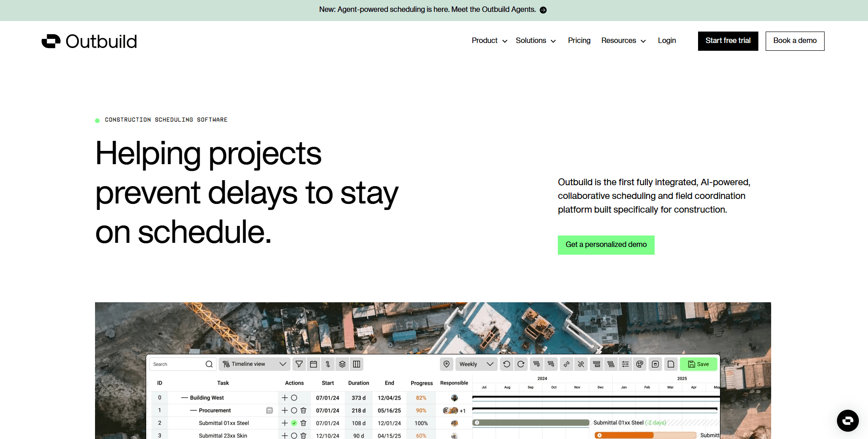The height and width of the screenshot is (439, 868).
Task: Click the unlink tasks icon
Action: (581, 364)
